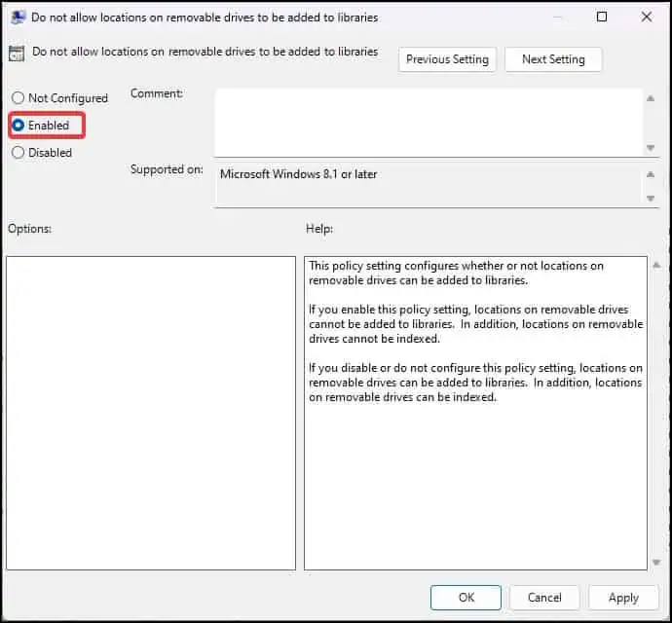672x623 pixels.
Task: Click the Help paragraph starting 'If you disable'
Action: pyautogui.click(x=475, y=383)
